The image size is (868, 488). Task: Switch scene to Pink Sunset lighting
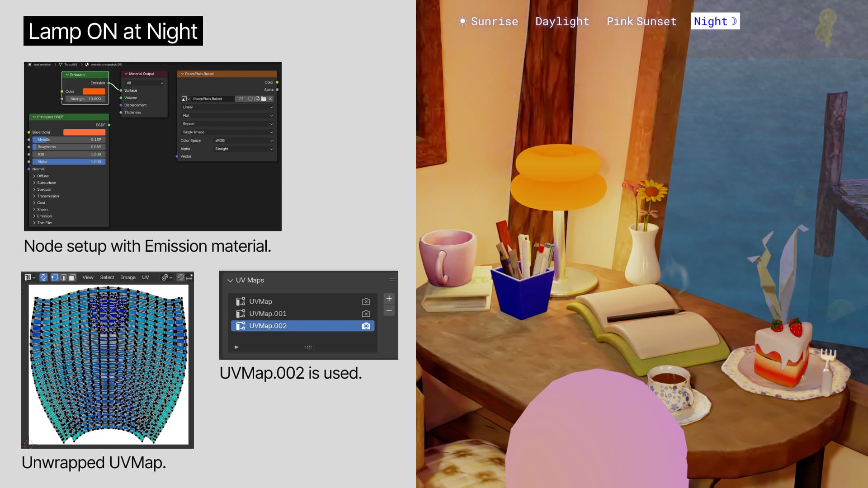point(642,21)
